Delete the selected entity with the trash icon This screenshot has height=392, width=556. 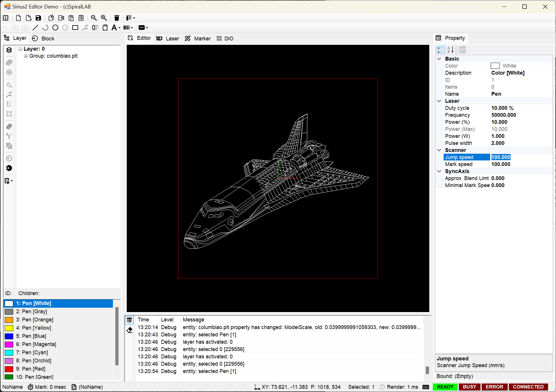117,18
